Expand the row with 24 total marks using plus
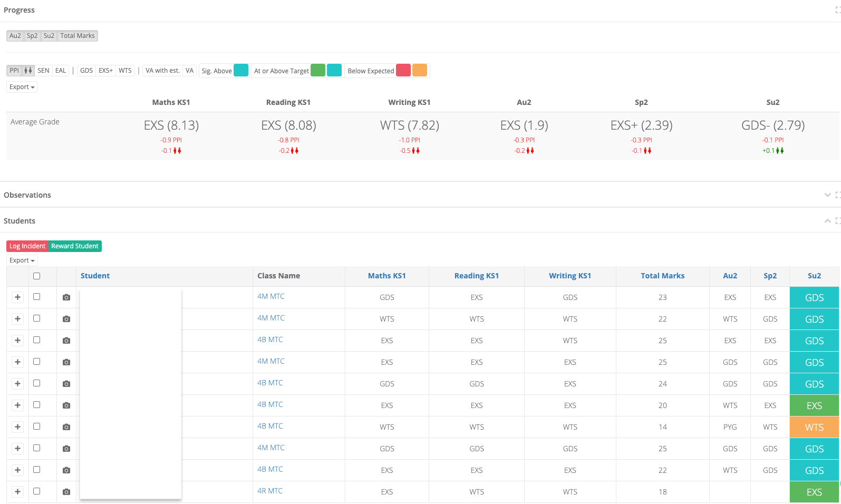The width and height of the screenshot is (841, 504). [17, 384]
